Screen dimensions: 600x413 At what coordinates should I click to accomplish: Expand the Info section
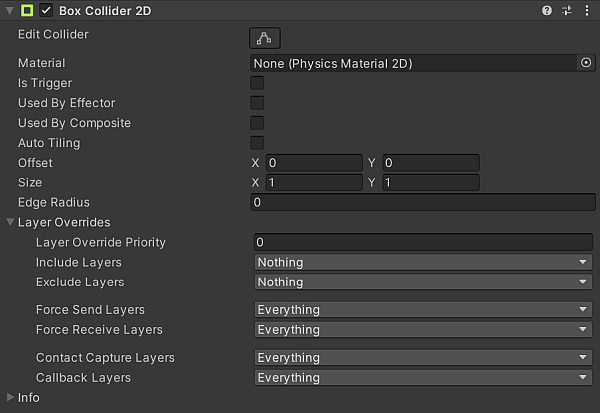coord(11,397)
